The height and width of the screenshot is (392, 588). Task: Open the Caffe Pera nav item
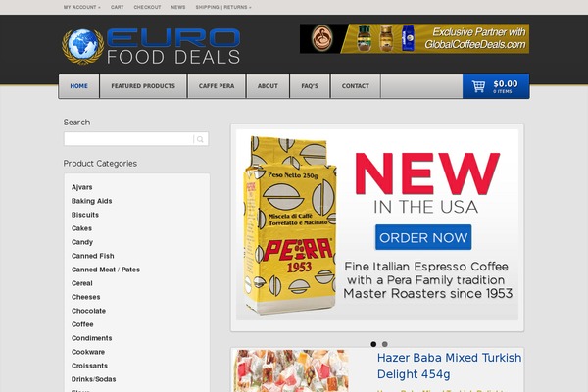[x=217, y=86]
